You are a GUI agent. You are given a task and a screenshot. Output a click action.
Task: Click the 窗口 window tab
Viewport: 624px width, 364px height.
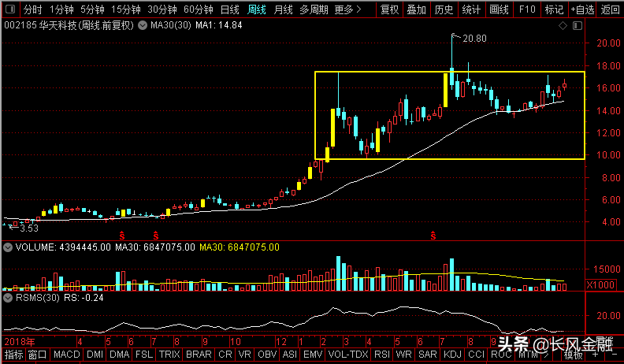coord(38,355)
